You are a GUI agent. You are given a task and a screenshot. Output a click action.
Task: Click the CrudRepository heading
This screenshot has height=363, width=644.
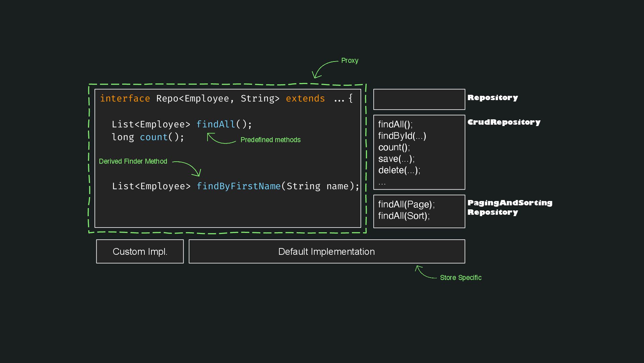tap(504, 122)
